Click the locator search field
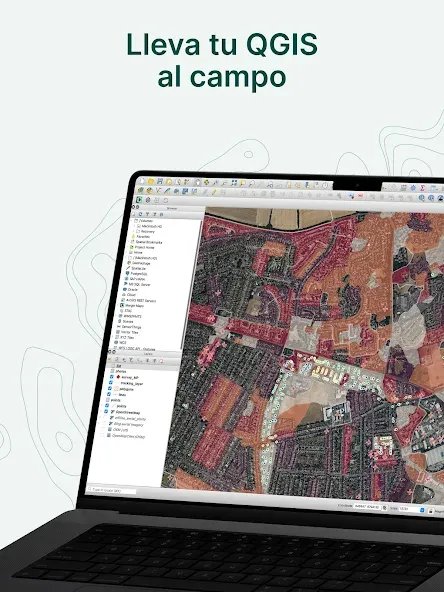The width and height of the screenshot is (444, 592). [x=112, y=490]
